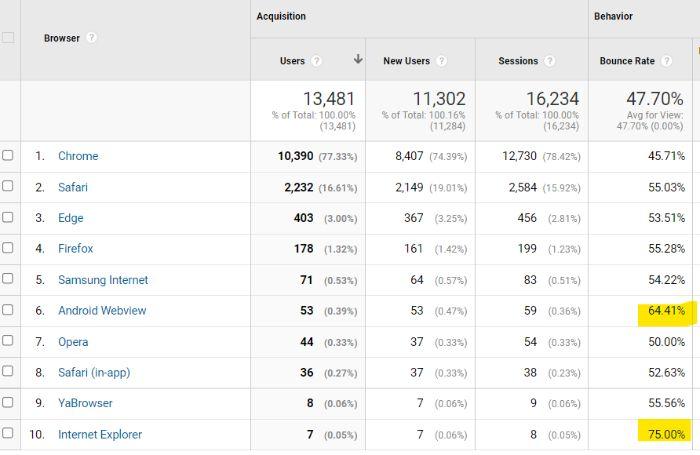Select Samsung Internet bounce rate 54.22%
The height and width of the screenshot is (455, 700).
click(667, 280)
